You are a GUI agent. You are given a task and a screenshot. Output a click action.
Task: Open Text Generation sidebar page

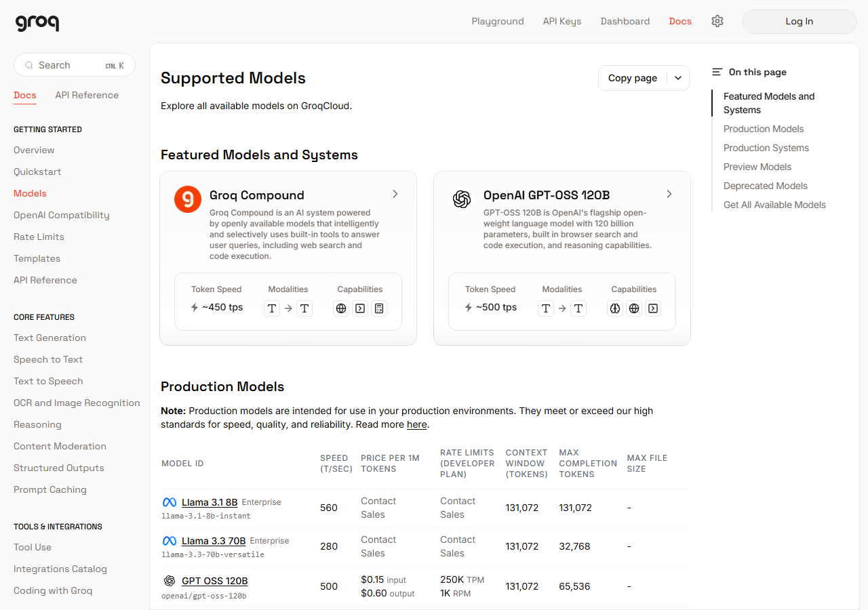click(50, 338)
